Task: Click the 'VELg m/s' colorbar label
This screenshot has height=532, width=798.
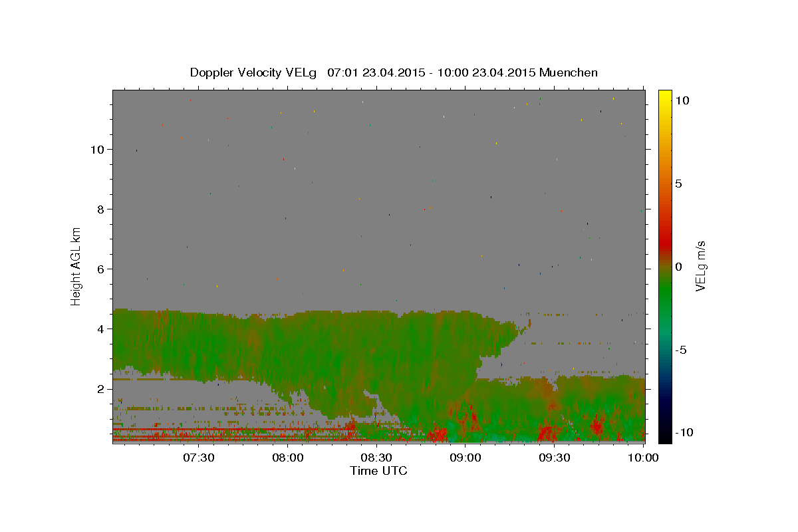Action: (700, 266)
